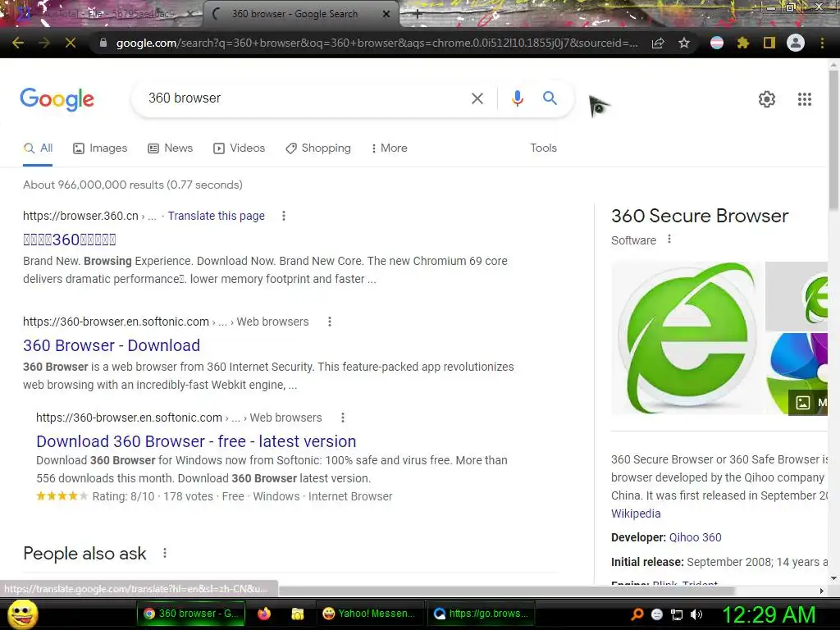840x630 pixels.
Task: Open the More images thumbnail button
Action: [x=808, y=402]
